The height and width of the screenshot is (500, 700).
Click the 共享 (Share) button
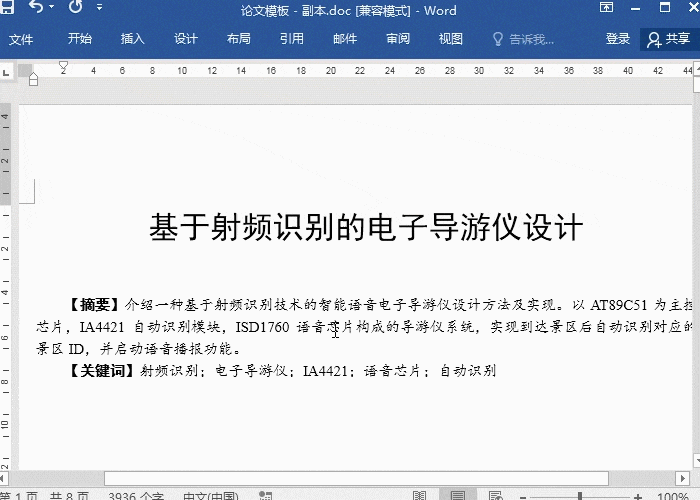[669, 39]
